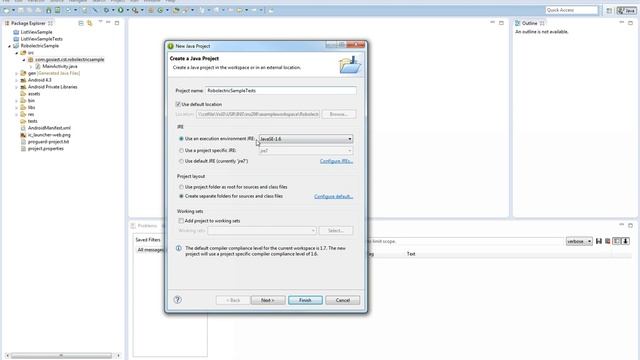Select Create separate folders for sources radio

tap(181, 196)
